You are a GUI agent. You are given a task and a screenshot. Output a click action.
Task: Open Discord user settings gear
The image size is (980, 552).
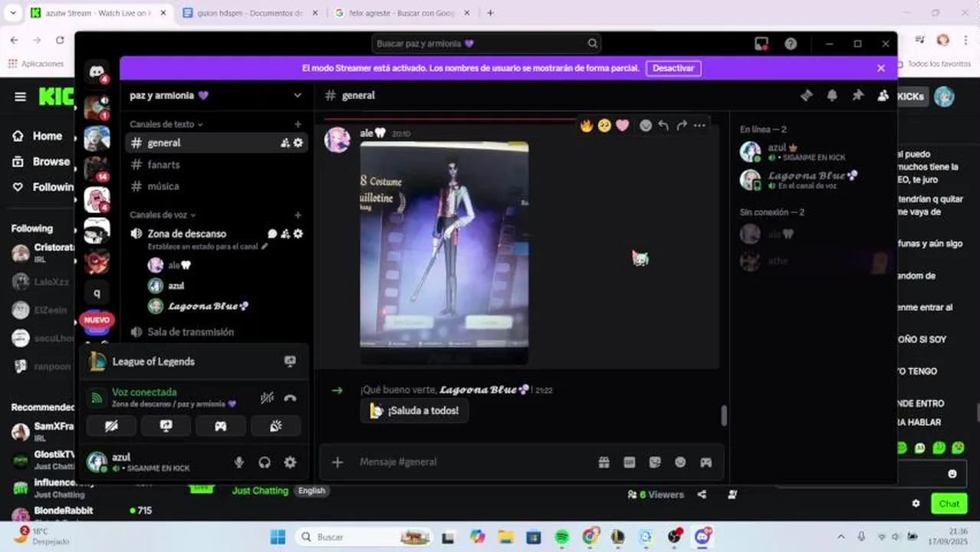(x=290, y=462)
